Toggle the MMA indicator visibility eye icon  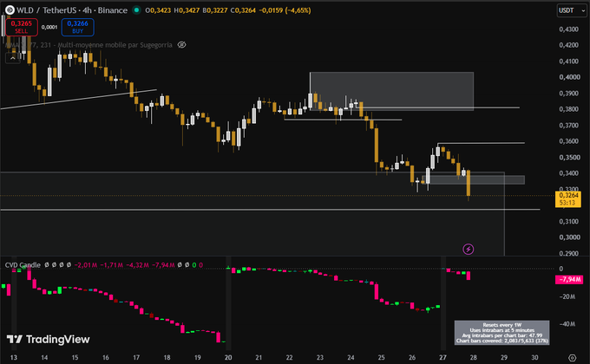tap(181, 45)
